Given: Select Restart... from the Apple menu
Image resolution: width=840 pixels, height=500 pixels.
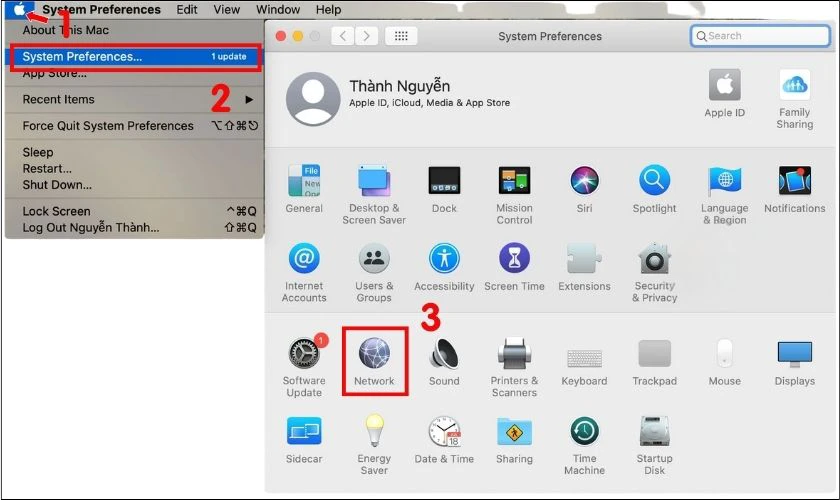Looking at the screenshot, I should (134, 168).
